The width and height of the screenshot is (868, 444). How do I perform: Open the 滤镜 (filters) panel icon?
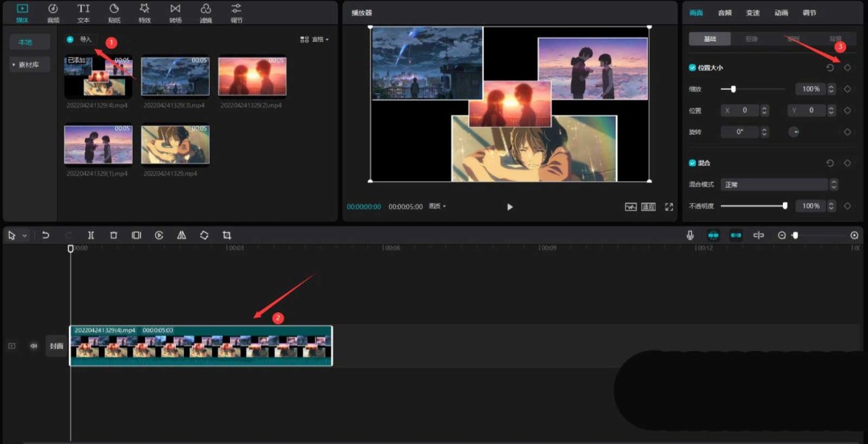point(206,12)
